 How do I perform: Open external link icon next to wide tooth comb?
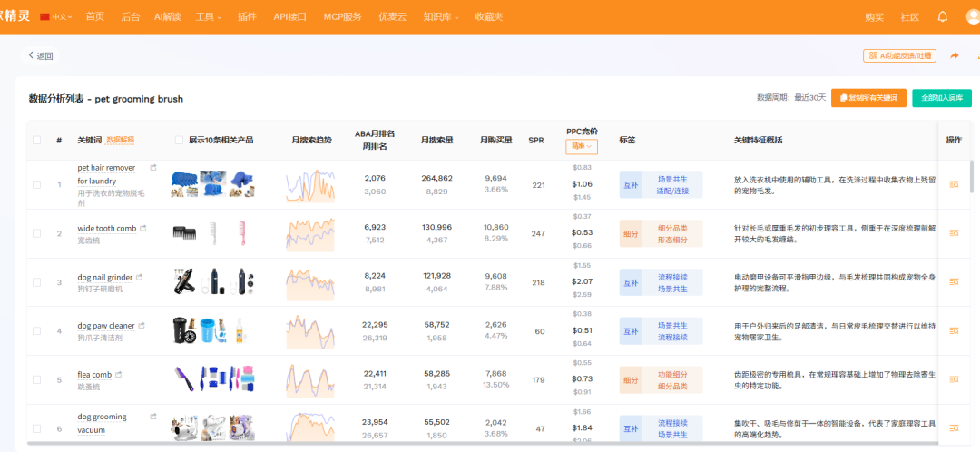[x=143, y=228]
